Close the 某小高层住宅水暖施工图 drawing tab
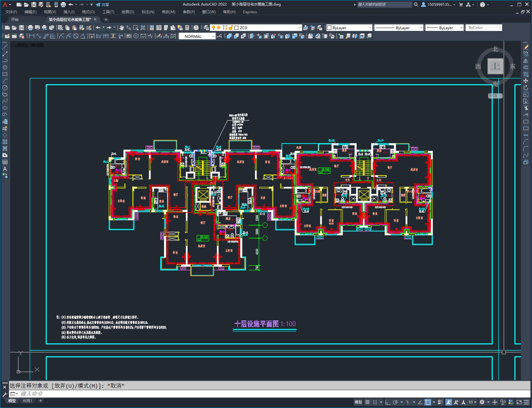 point(95,19)
